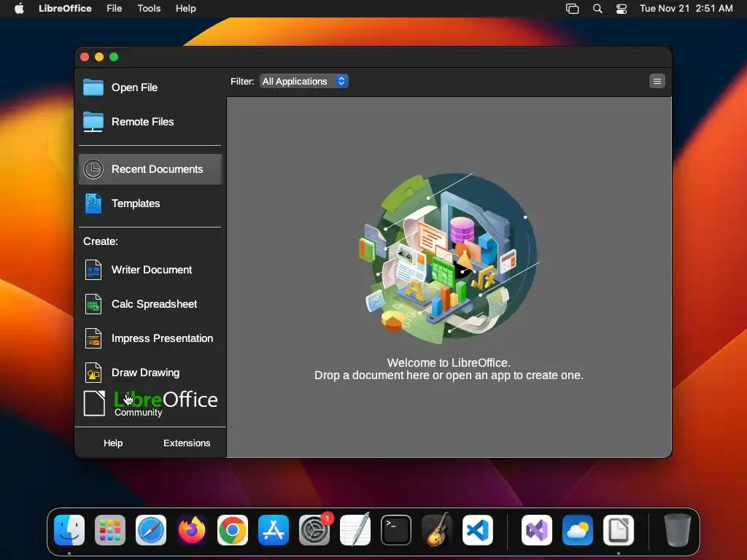Open TextEdit from the dock

click(355, 530)
